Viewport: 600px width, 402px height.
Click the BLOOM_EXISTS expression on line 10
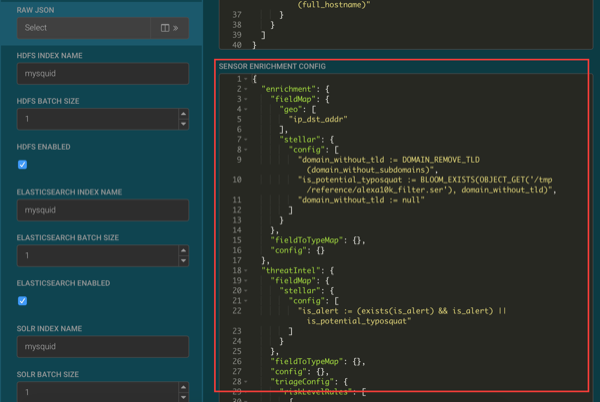[427, 185]
